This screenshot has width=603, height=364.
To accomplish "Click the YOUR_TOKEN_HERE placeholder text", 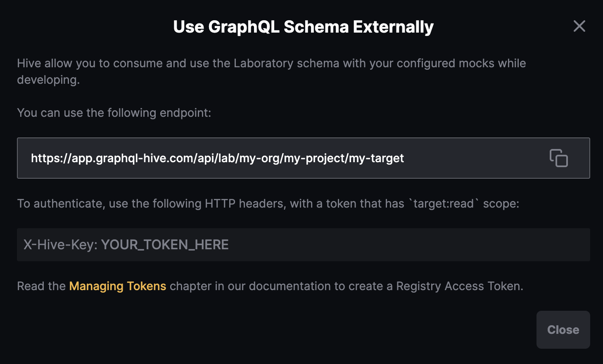I will tap(165, 245).
